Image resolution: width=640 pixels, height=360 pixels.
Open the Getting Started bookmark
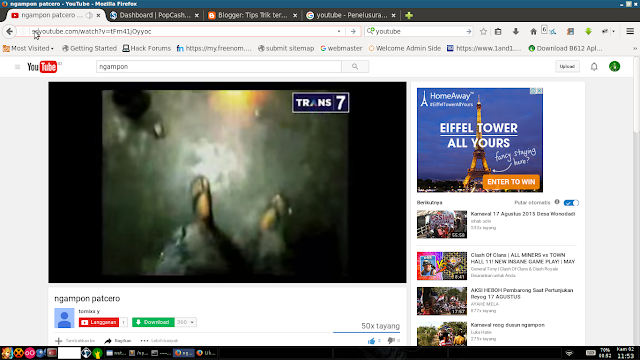tap(89, 48)
